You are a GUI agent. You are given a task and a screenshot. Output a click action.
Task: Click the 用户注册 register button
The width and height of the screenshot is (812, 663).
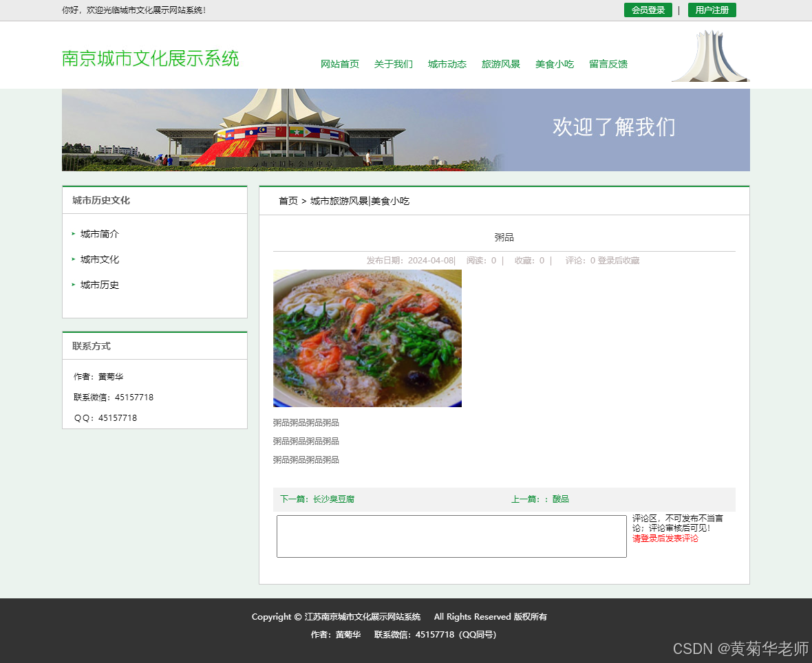[712, 10]
